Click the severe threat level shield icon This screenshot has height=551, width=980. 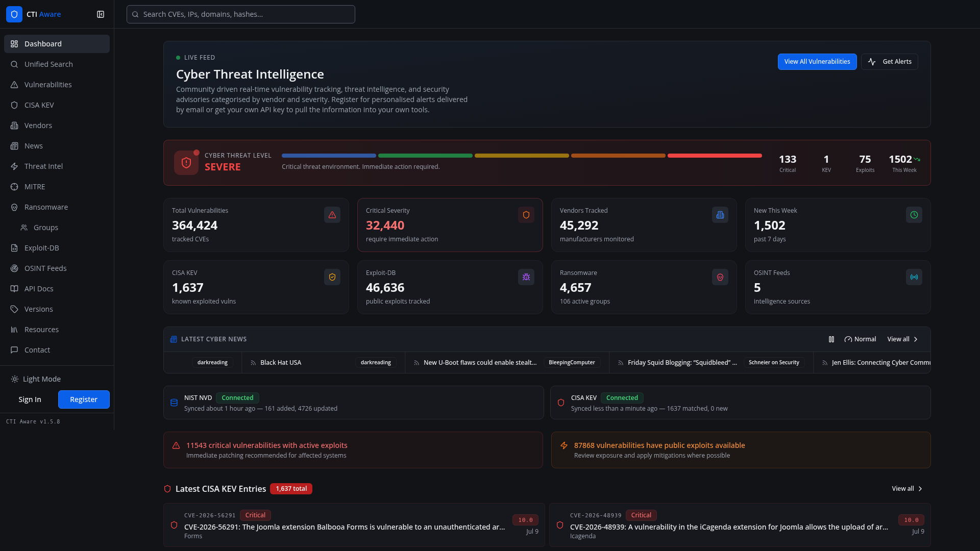coord(186,163)
